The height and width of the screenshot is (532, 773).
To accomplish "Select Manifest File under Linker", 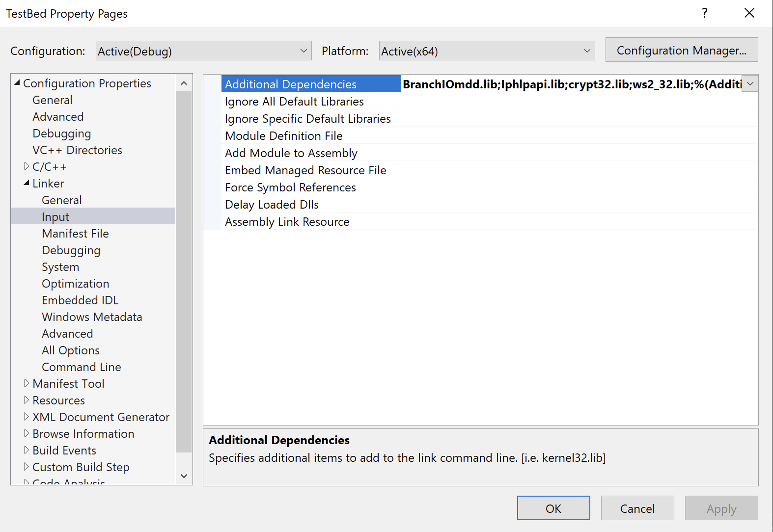I will click(76, 234).
